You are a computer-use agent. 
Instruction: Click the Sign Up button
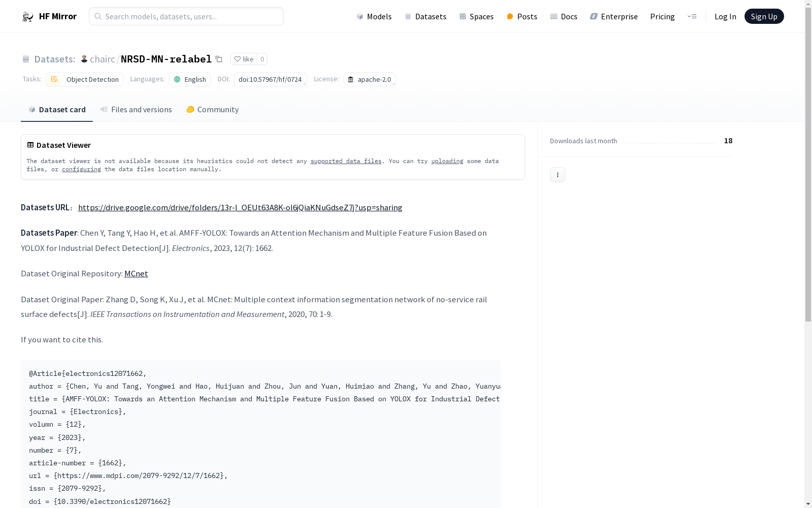[x=764, y=17]
